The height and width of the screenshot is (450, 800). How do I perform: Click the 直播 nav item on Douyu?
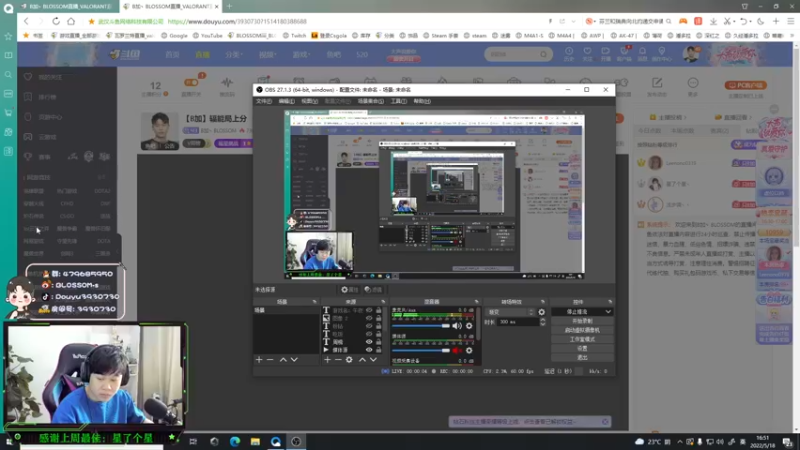tap(203, 54)
